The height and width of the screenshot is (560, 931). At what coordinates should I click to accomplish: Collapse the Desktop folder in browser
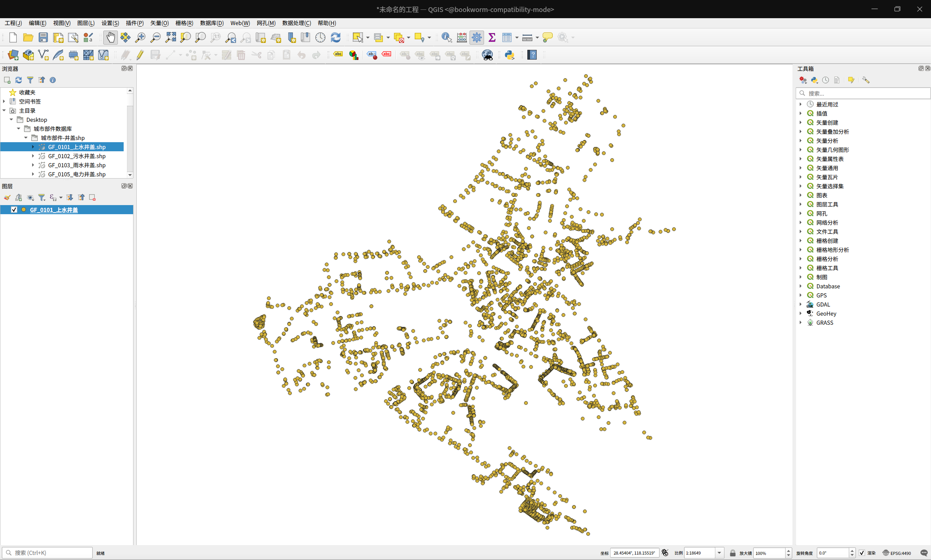click(11, 120)
